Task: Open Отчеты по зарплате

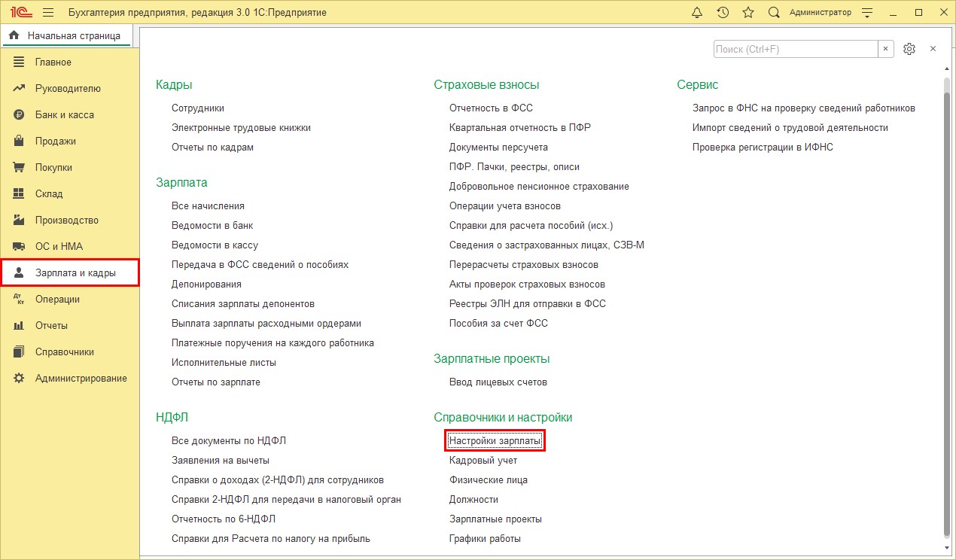Action: (216, 382)
